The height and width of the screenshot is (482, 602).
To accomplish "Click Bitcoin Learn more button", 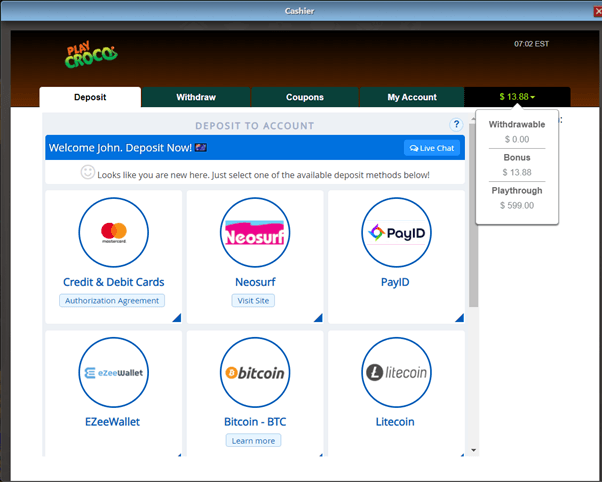I will click(253, 441).
